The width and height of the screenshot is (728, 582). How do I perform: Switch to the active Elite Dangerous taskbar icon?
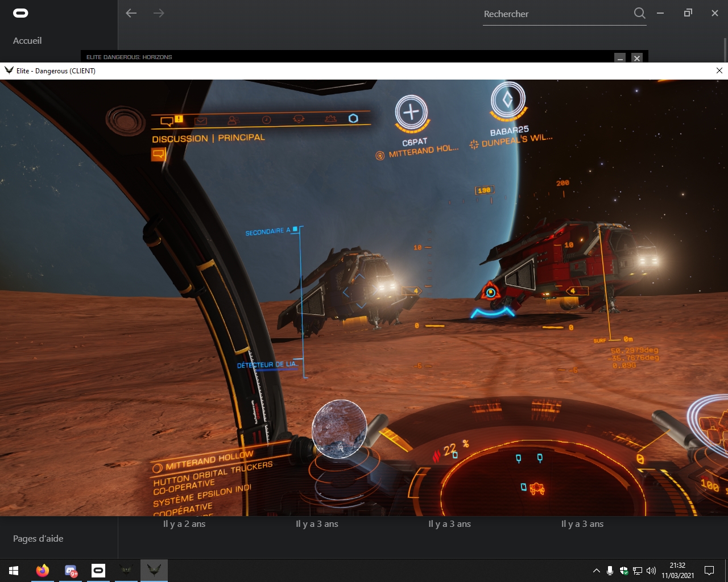[x=154, y=571]
